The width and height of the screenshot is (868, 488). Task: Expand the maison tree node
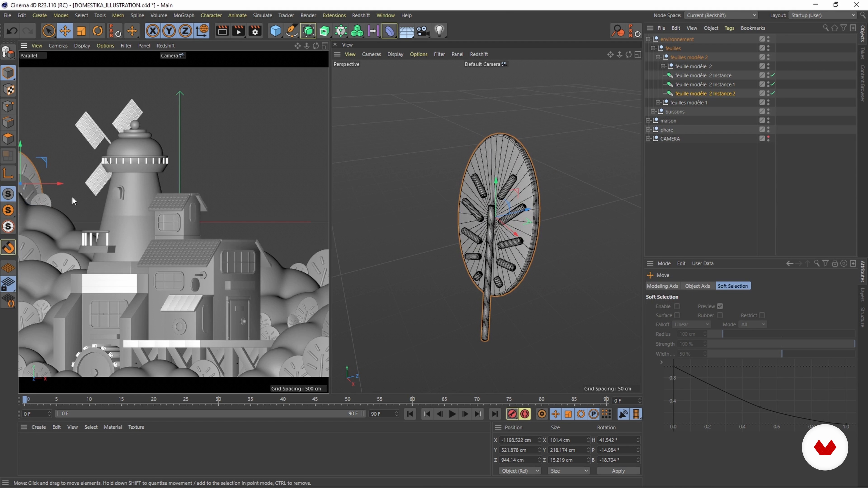pyautogui.click(x=648, y=121)
